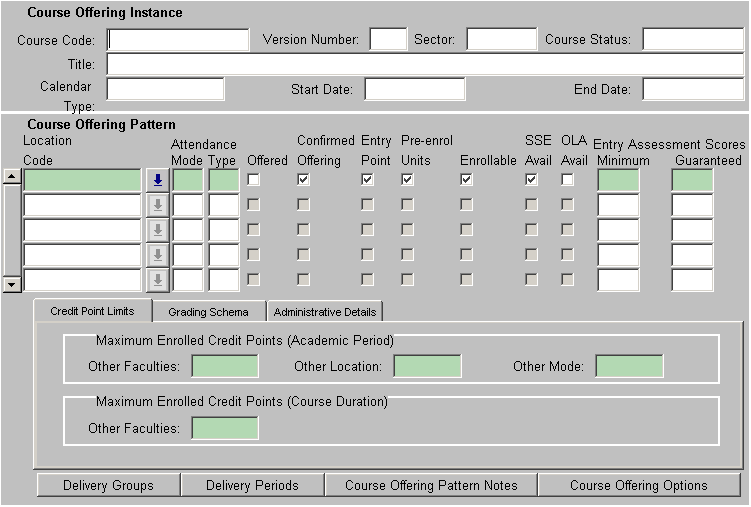Switch to the Grading Schema tab
The image size is (751, 507).
tap(208, 312)
